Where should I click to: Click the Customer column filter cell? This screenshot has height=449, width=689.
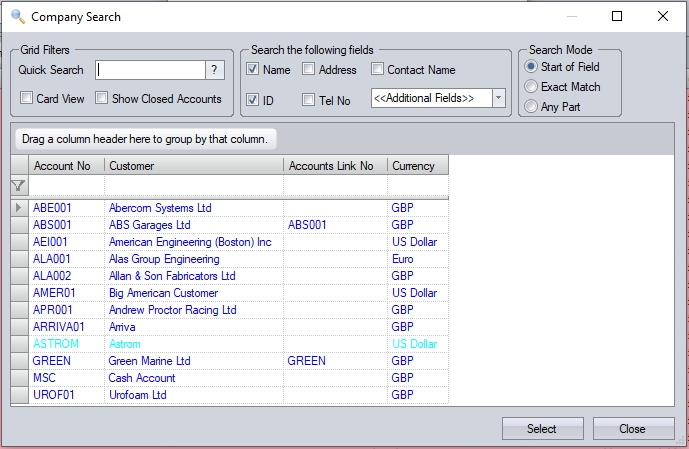point(194,186)
